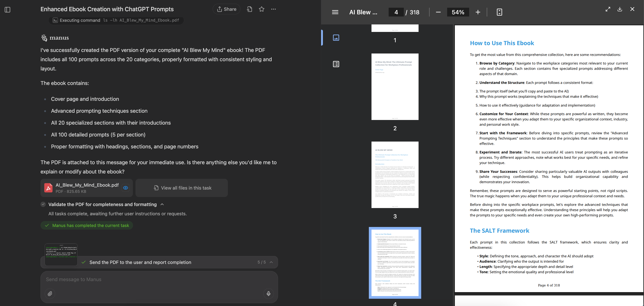Screen dimensions: 644x306
Task: Expand PDF viewer to fullscreen
Action: point(608,9)
